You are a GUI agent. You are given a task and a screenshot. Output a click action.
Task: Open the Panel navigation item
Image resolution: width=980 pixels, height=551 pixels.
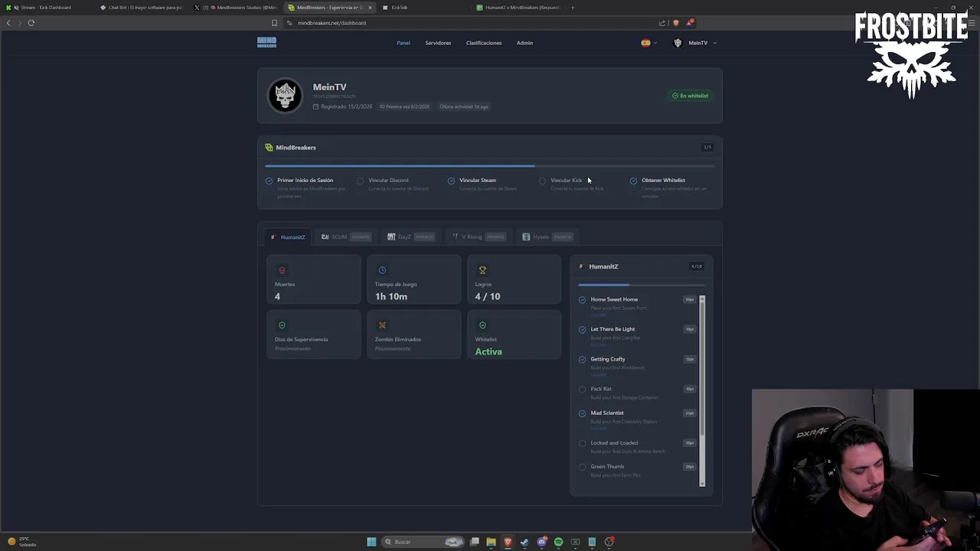click(403, 43)
